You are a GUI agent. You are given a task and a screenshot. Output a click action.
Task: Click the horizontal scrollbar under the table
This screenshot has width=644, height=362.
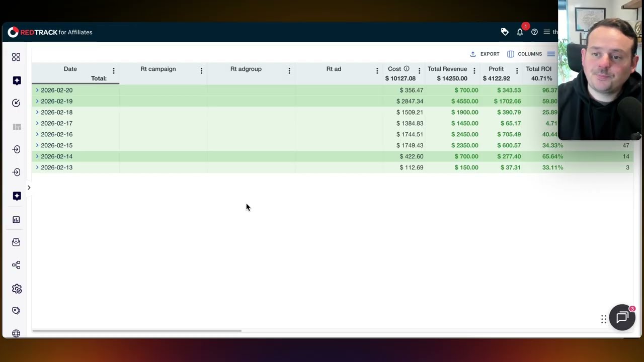[x=137, y=331]
